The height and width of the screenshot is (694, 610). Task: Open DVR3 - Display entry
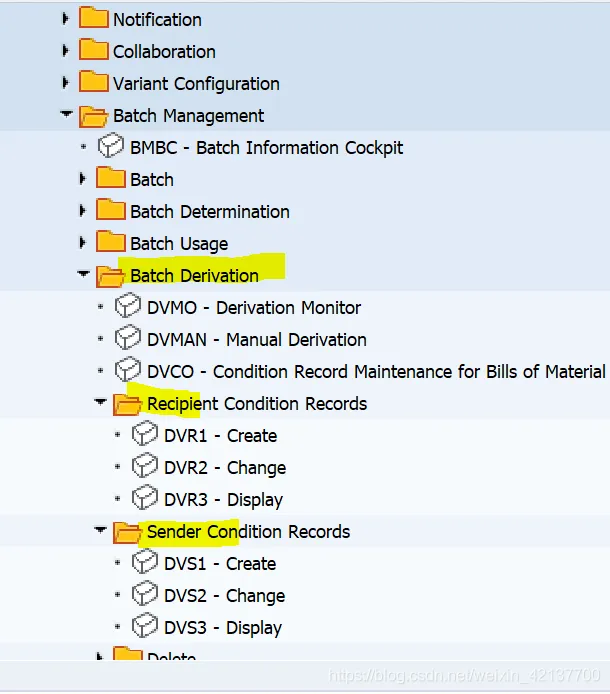(x=223, y=499)
